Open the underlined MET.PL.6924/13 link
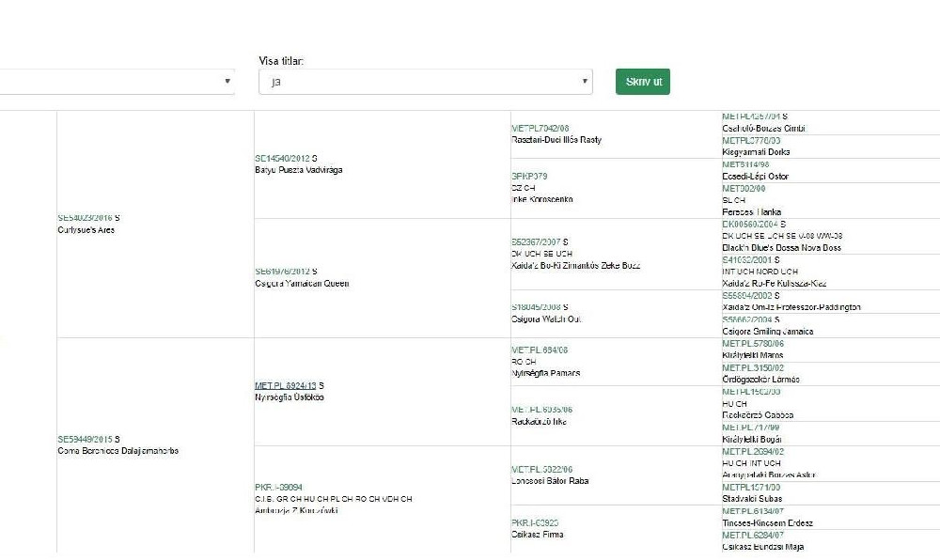 click(286, 386)
